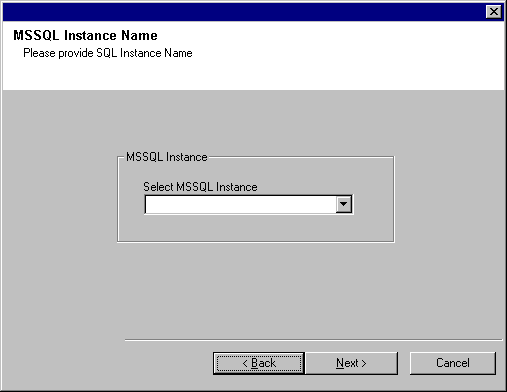Click the 'MSSQL Instance' group box title
The image size is (507, 392).
click(167, 157)
